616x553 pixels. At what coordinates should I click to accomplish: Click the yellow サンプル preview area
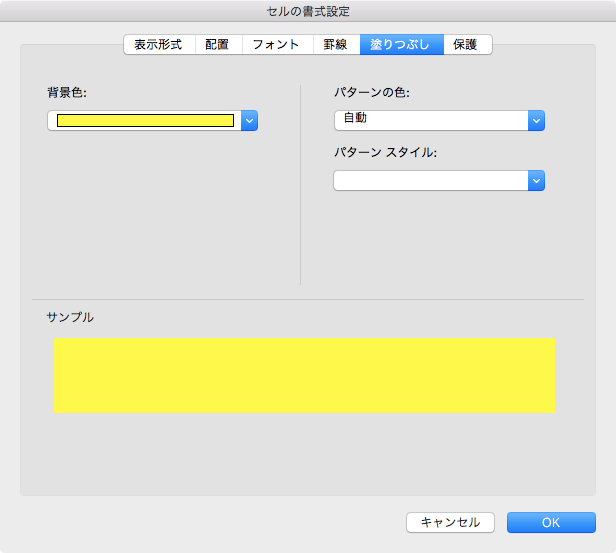(304, 375)
